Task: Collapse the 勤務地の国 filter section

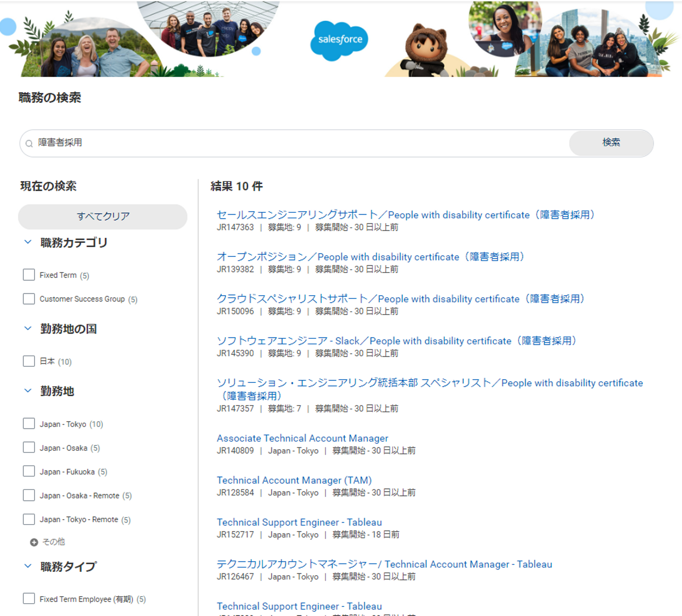Action: coord(28,328)
